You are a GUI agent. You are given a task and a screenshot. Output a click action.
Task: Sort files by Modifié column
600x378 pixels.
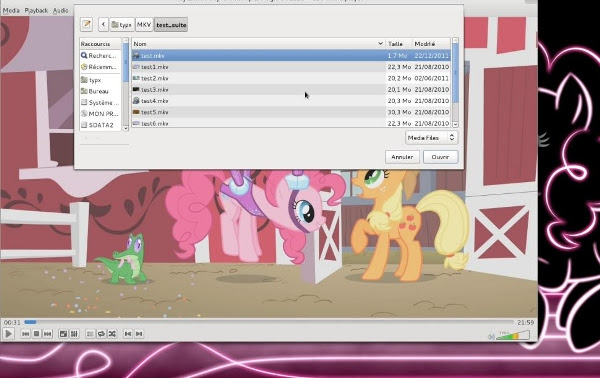(x=431, y=44)
